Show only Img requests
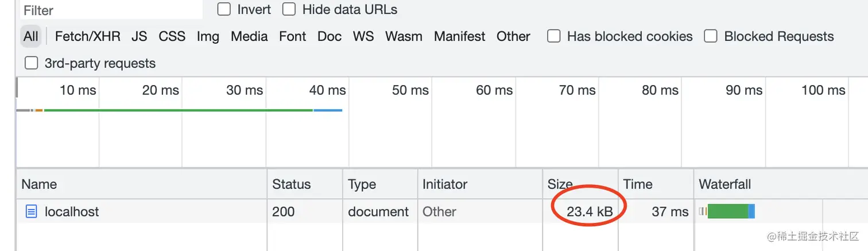Screen dimensions: 868x251 click(x=208, y=36)
